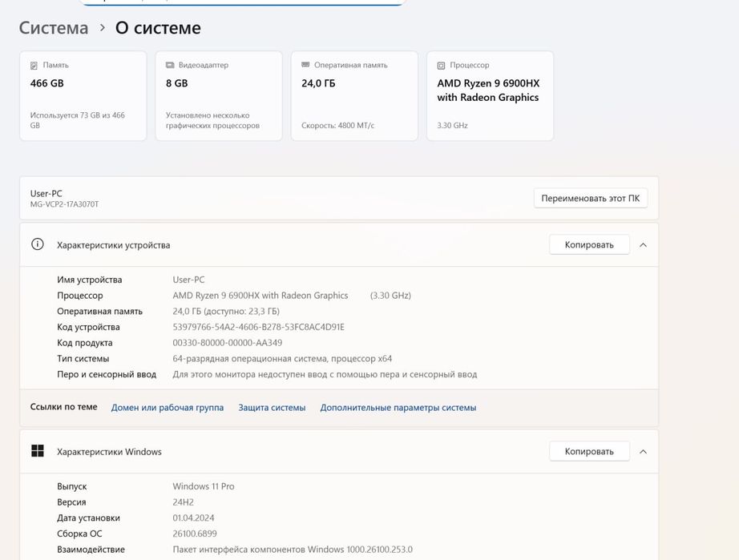Open the Видеоадаптер 8 GB card
The image size is (739, 560).
coord(219,96)
